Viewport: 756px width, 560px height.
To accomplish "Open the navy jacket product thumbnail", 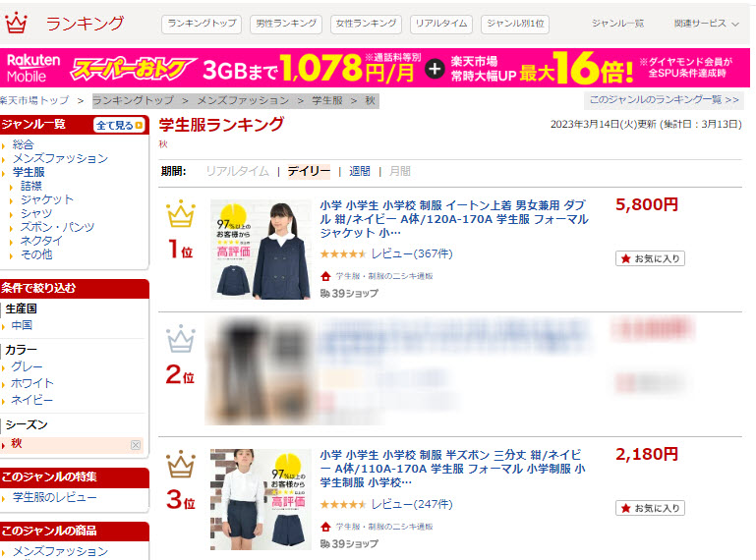I will 261,250.
